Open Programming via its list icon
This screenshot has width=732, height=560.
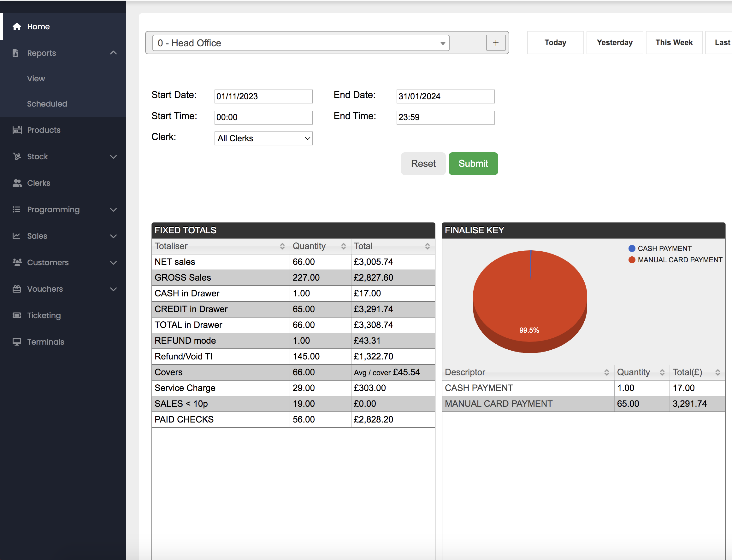[x=17, y=209]
